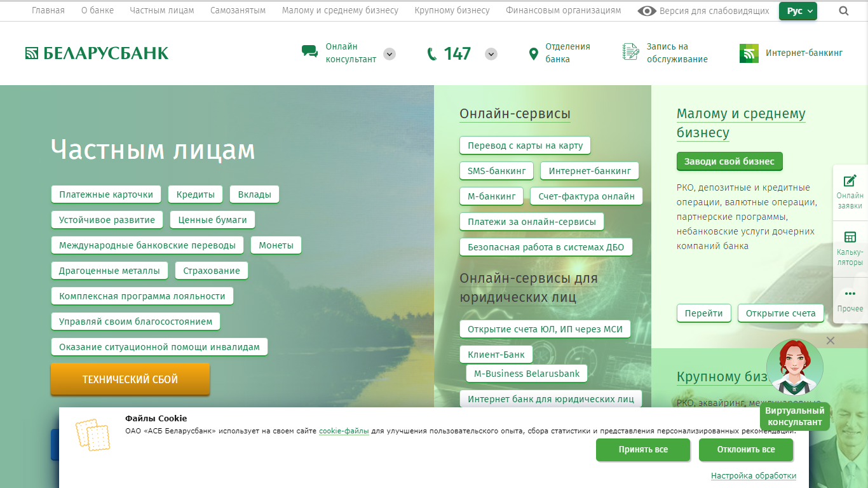Image resolution: width=868 pixels, height=488 pixels.
Task: Select the Самозанятым menu item
Action: 238,11
